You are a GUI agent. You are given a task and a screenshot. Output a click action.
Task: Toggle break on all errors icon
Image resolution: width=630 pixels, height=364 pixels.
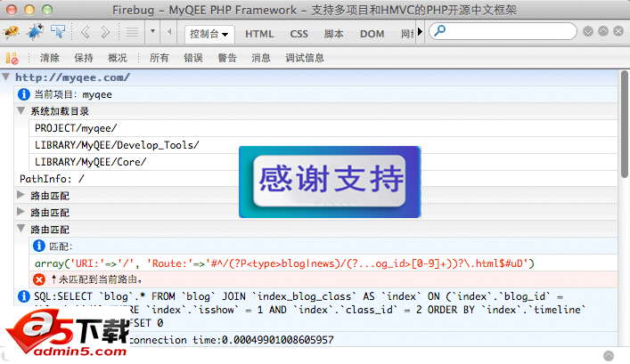tap(12, 58)
